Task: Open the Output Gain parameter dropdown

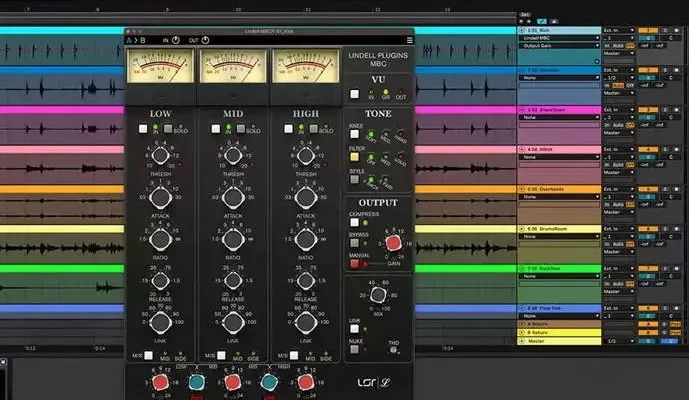Action: pos(559,46)
